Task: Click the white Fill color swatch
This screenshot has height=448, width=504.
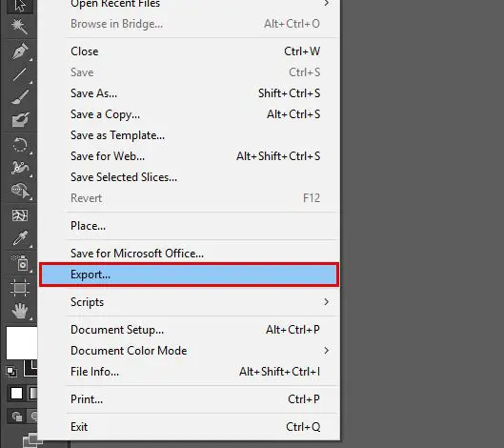Action: click(22, 343)
